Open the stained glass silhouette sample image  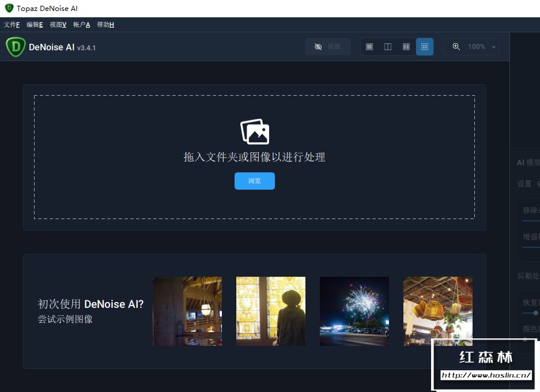pyautogui.click(x=271, y=311)
